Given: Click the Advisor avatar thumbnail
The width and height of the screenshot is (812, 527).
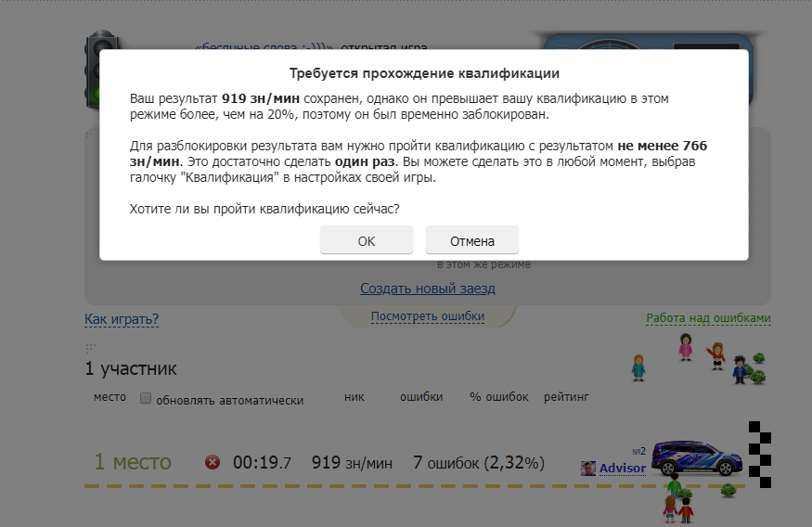Looking at the screenshot, I should pos(587,469).
